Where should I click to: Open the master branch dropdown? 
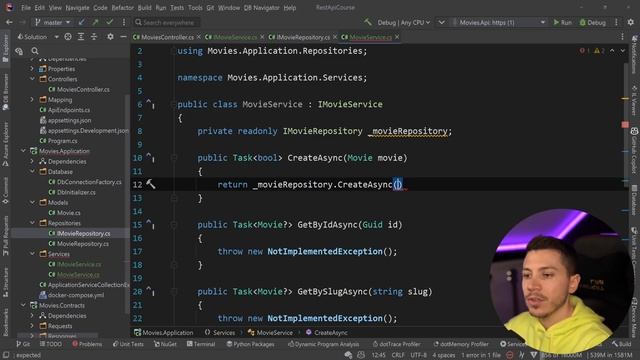(52, 22)
